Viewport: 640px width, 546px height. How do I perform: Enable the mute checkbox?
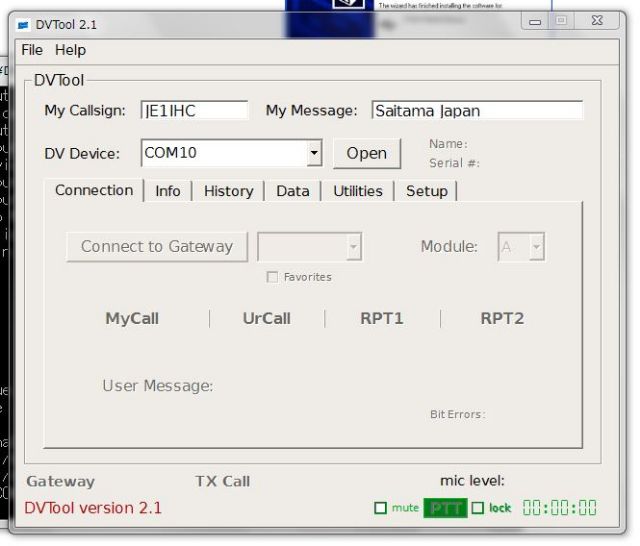(x=380, y=508)
